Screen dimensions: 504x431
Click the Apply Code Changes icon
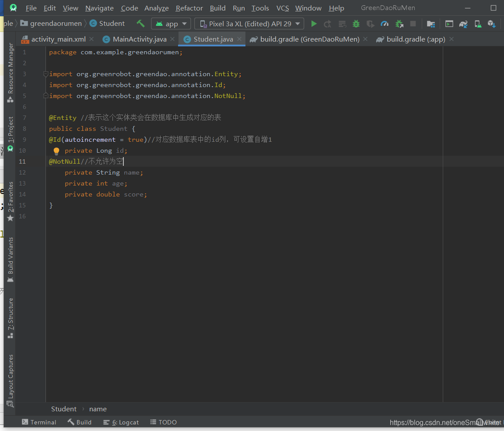click(x=342, y=24)
